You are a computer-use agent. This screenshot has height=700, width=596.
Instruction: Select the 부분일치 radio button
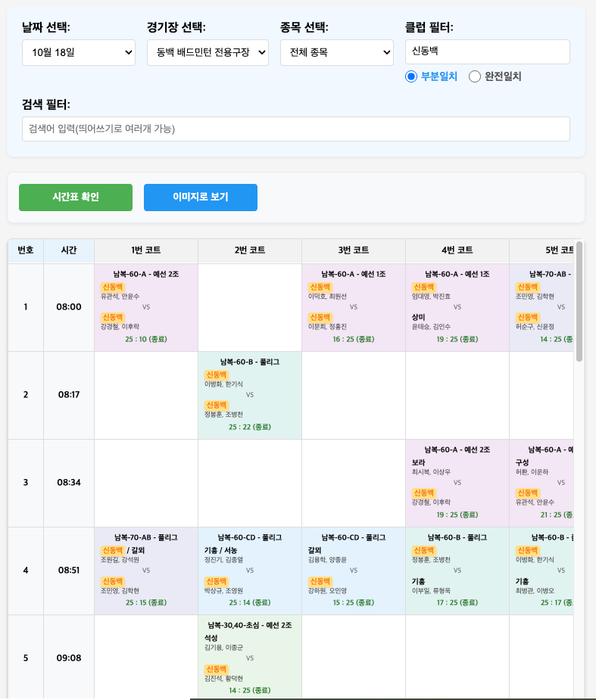pyautogui.click(x=412, y=76)
